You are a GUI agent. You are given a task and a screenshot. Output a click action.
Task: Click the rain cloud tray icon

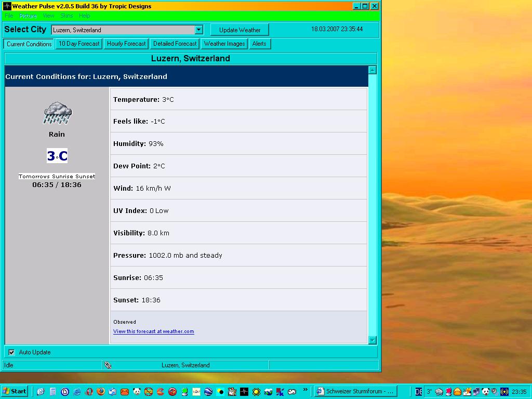click(x=439, y=392)
